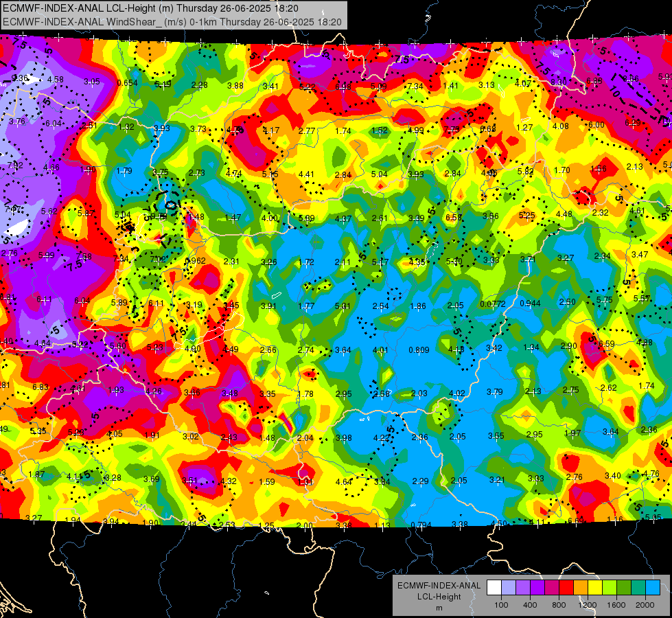Viewport: 672px width, 618px height.
Task: Click the magenta legend swatch
Action: [x=552, y=588]
